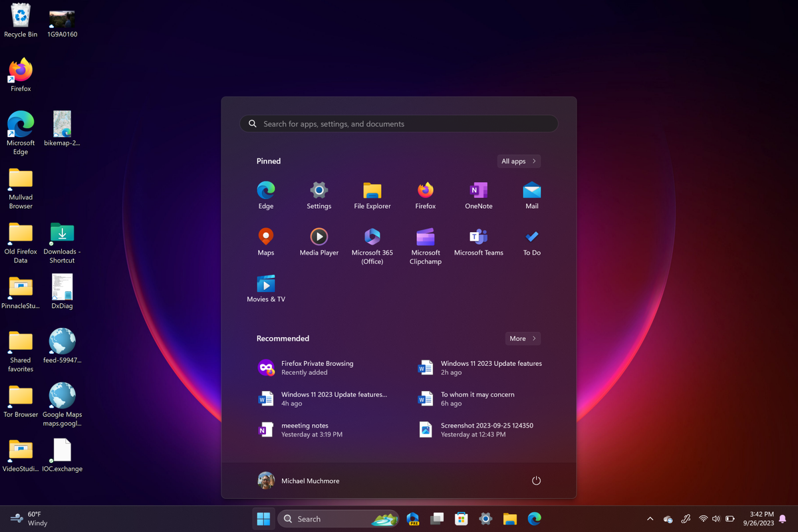This screenshot has height=532, width=798.
Task: Select the DxDiag desktop file
Action: pyautogui.click(x=62, y=293)
